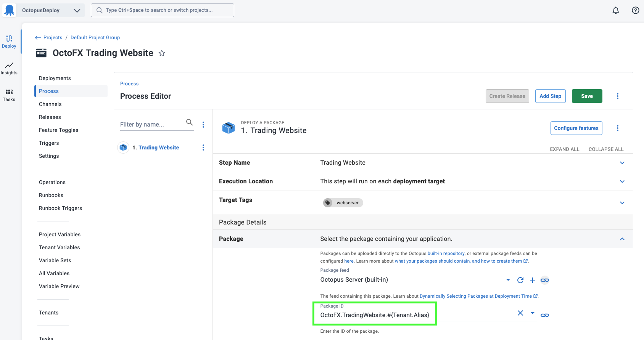Click the webserver target tag chip

(343, 203)
